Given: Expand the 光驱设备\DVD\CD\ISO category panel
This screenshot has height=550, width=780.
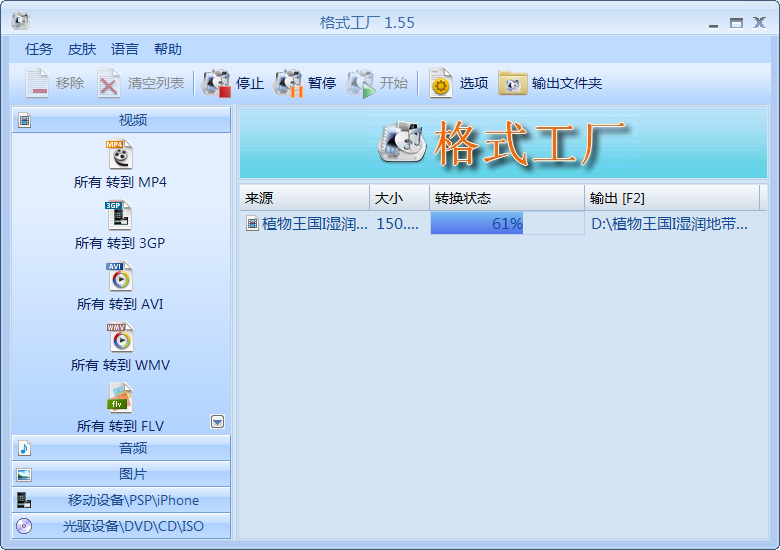Looking at the screenshot, I should pos(121,526).
